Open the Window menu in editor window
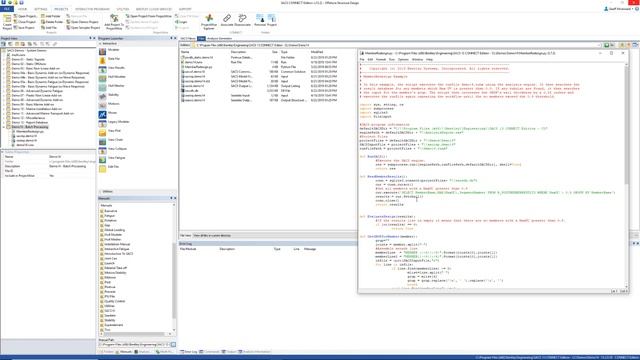This screenshot has height=360, width=640. pos(417,60)
